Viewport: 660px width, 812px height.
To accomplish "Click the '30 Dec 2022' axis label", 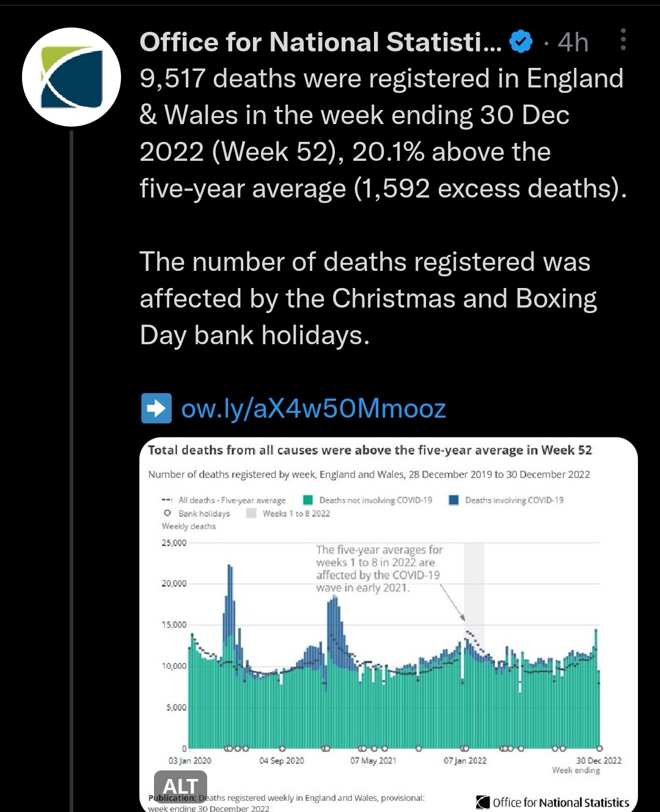I will point(598,761).
